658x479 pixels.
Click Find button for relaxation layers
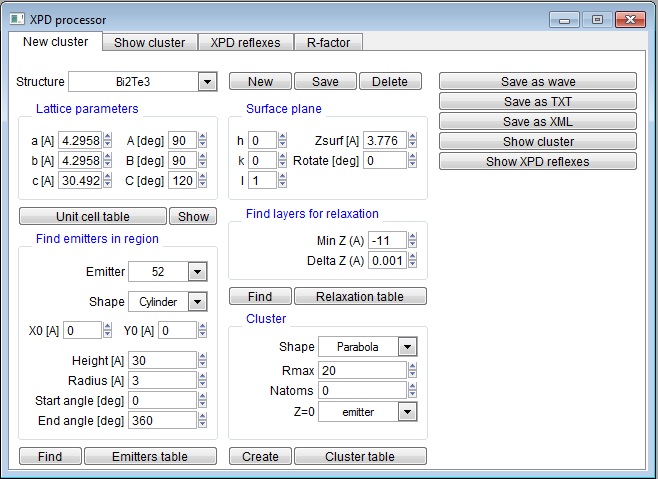260,296
